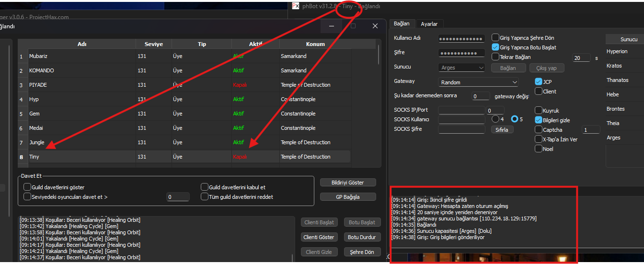Image resolution: width=644 pixels, height=264 pixels.
Task: Click the SOCKS IP/Port input field
Action: tap(461, 110)
